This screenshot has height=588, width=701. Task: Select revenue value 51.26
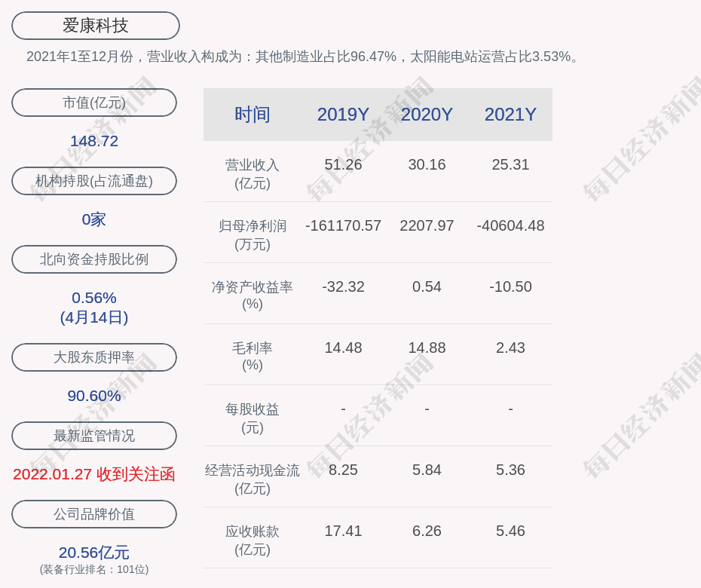343,164
